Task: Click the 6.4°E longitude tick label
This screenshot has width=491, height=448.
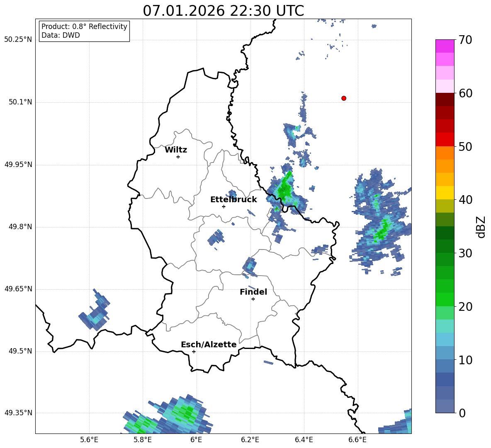Action: (304, 440)
